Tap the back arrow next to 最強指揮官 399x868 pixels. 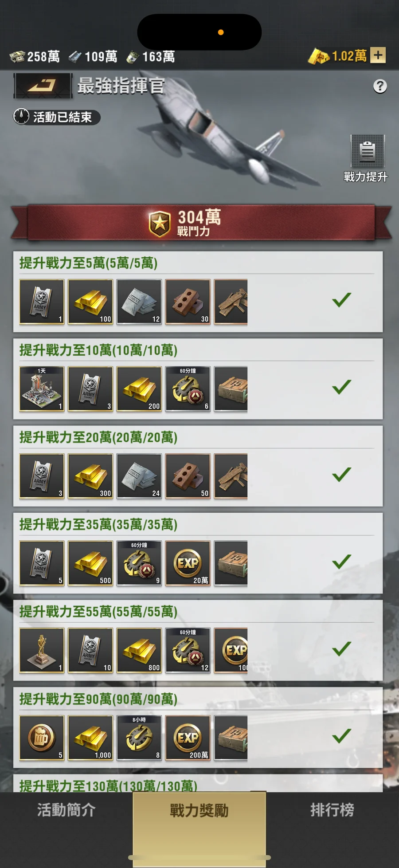coord(43,85)
